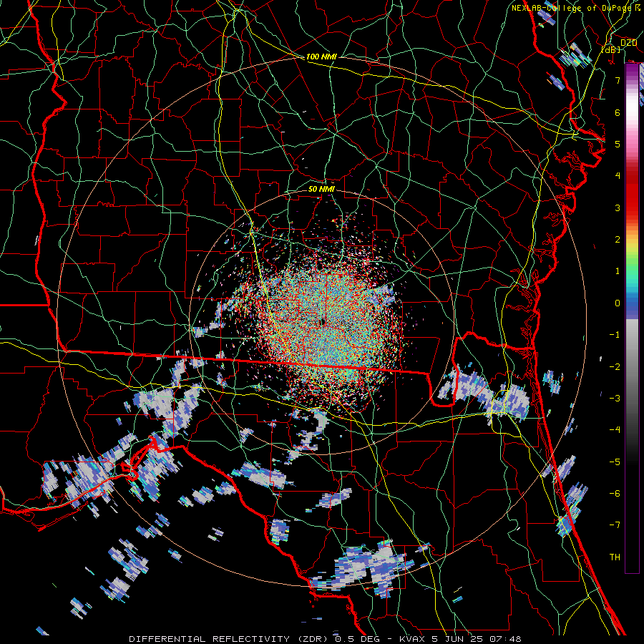
Task: Select the "[dB]" unit label
Action: click(611, 49)
